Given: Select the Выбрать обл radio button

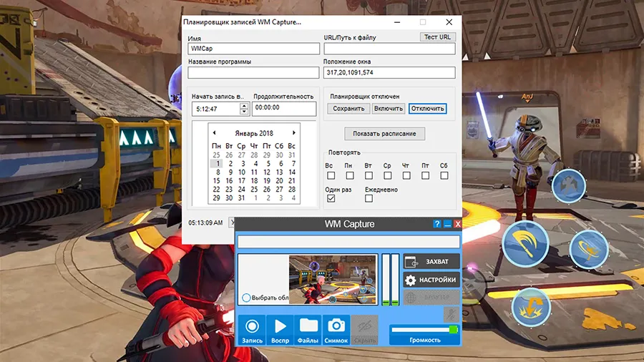Looking at the screenshot, I should 246,298.
